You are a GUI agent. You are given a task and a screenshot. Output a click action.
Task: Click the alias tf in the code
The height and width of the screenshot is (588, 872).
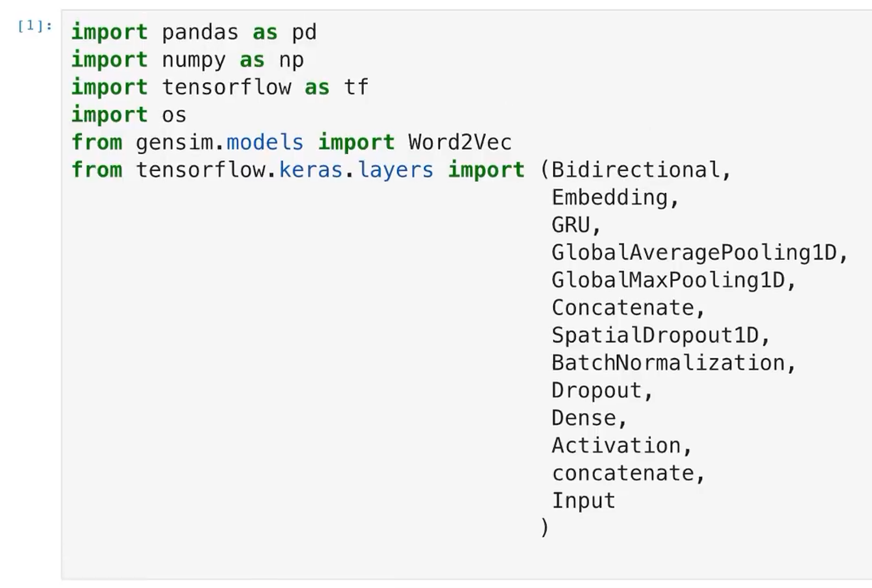[x=356, y=87]
